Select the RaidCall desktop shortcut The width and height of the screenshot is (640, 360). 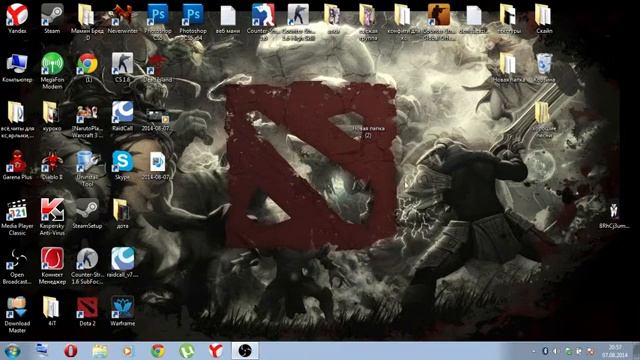pos(122,116)
